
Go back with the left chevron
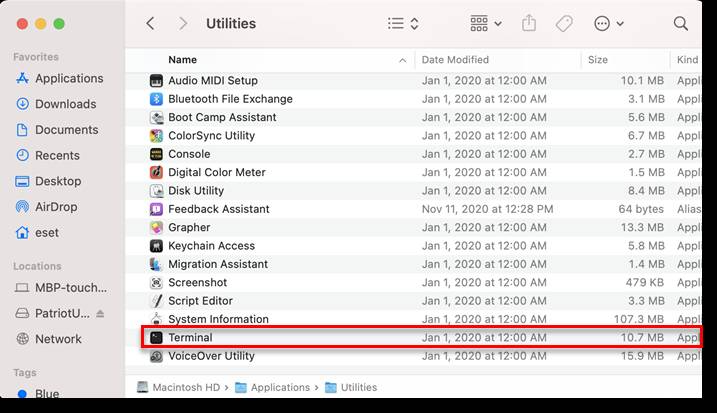coord(150,23)
